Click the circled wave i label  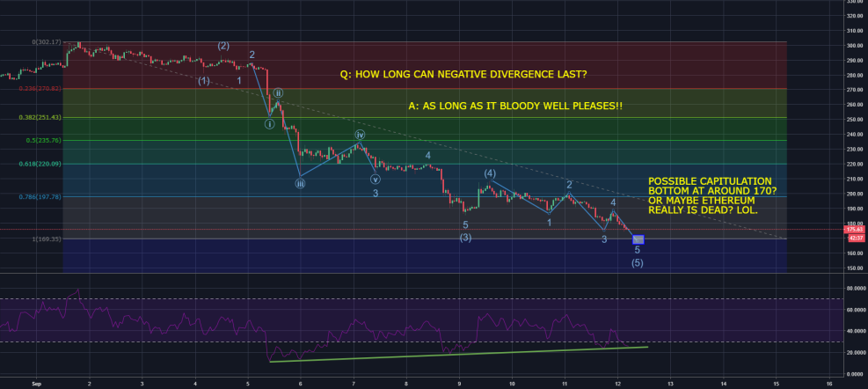pyautogui.click(x=270, y=124)
